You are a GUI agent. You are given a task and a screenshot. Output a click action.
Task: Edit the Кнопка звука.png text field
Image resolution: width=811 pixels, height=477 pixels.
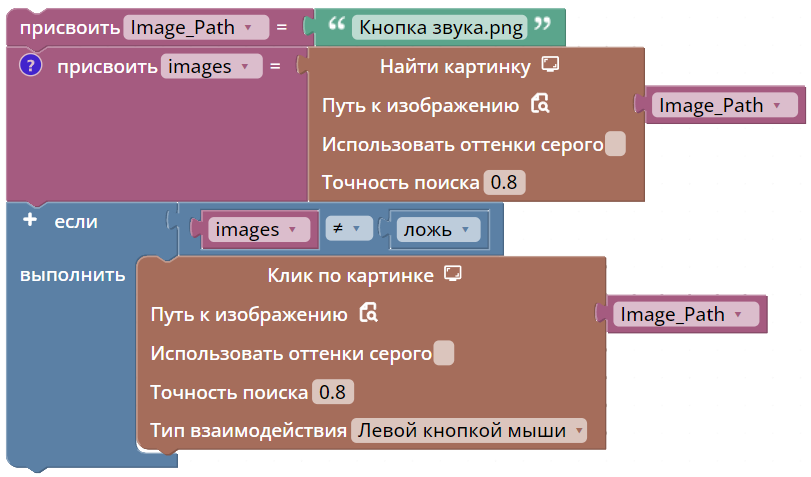[440, 27]
